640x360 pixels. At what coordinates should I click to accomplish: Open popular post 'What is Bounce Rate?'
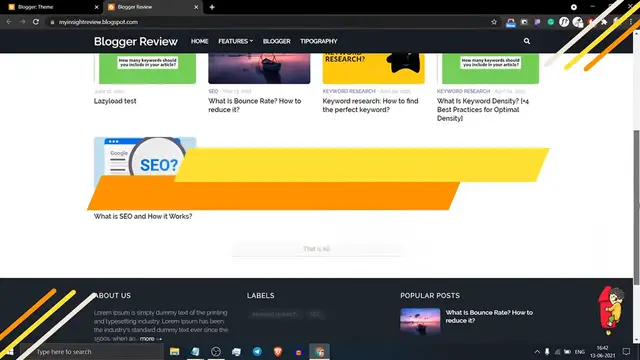489,316
